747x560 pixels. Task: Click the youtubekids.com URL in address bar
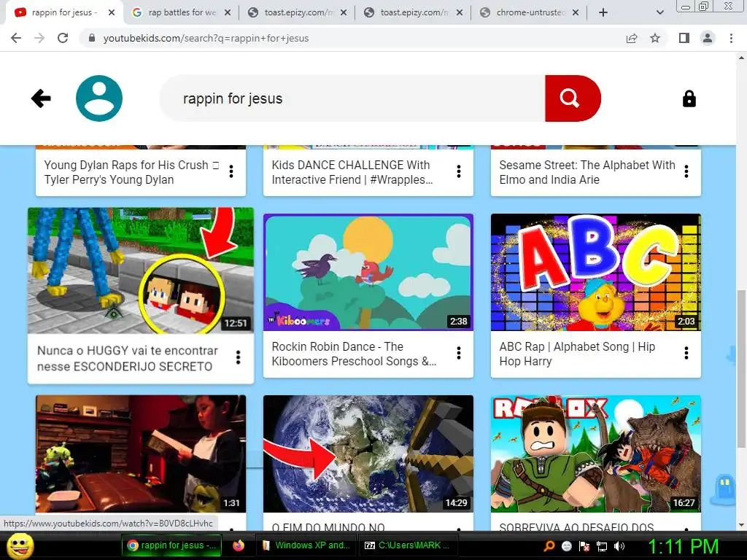point(206,38)
